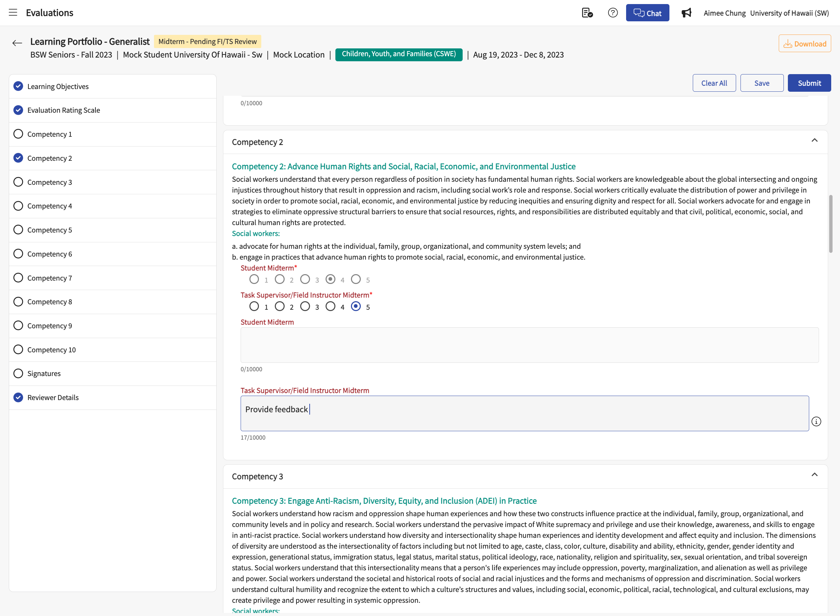This screenshot has height=616, width=840.
Task: Click Signatures empty status circle
Action: coord(18,373)
